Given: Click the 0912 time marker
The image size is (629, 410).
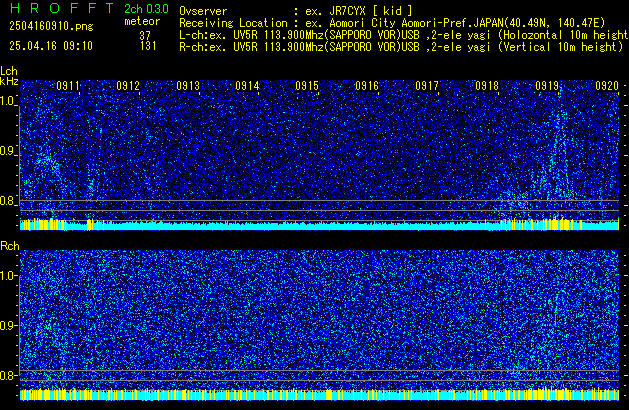Looking at the screenshot, I should pyautogui.click(x=128, y=86).
